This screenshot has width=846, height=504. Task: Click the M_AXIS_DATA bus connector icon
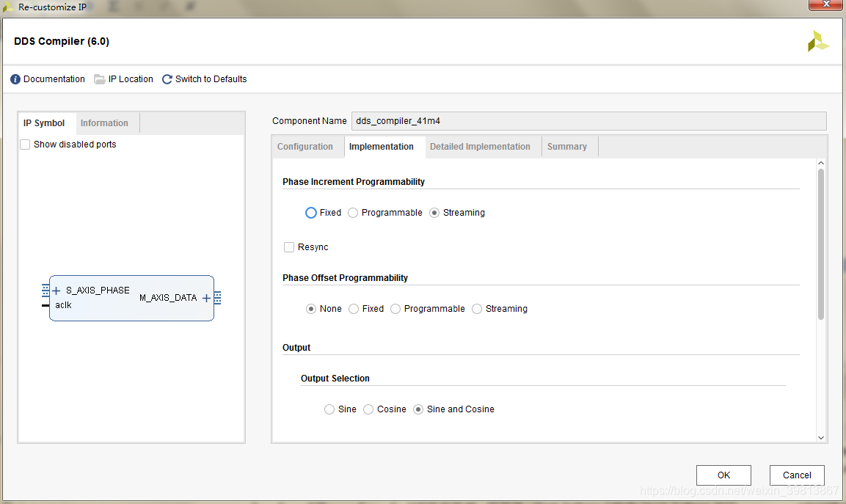(217, 297)
